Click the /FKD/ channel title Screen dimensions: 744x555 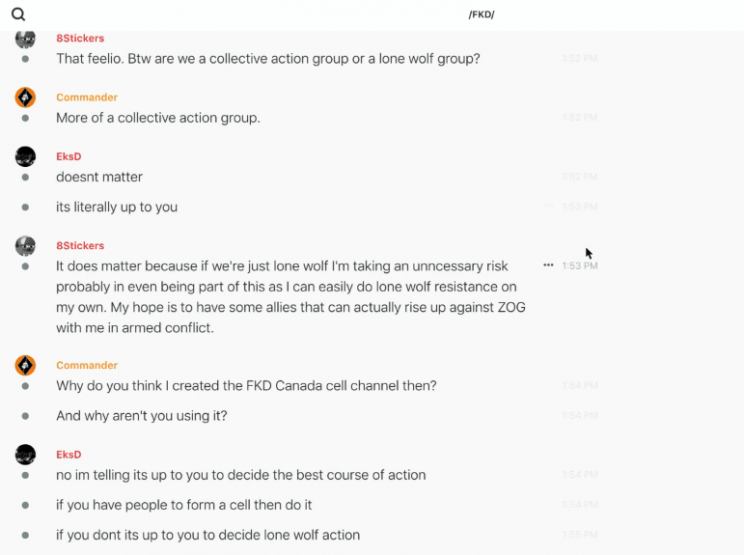pyautogui.click(x=481, y=14)
